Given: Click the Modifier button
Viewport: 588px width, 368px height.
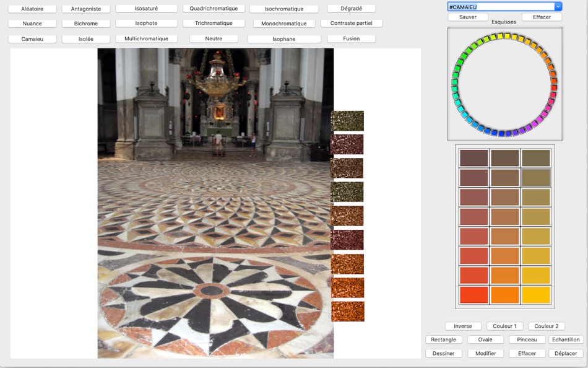Looking at the screenshot, I should click(485, 353).
